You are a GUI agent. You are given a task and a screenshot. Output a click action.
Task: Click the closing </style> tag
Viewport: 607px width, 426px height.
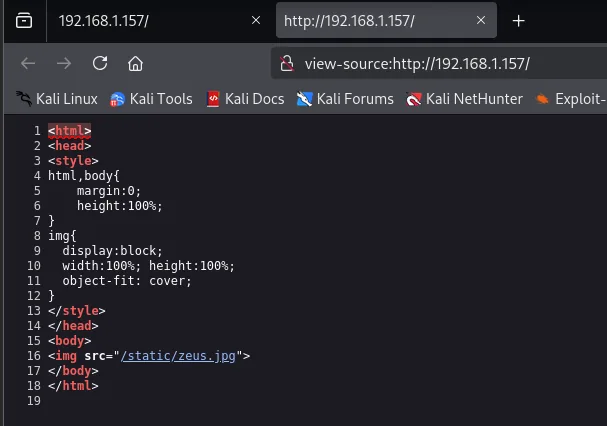click(x=77, y=311)
